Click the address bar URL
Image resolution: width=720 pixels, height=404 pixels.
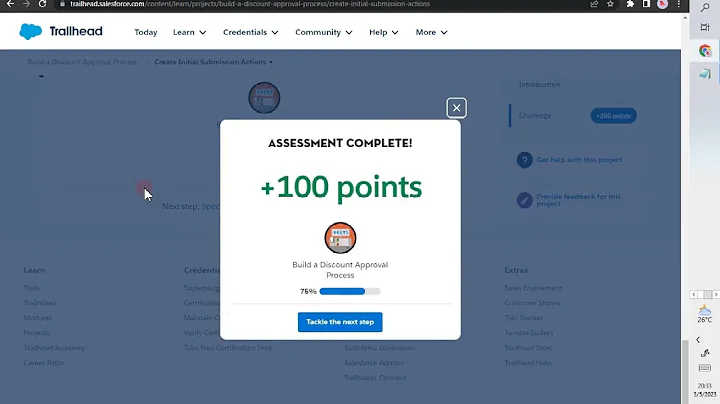pos(250,4)
